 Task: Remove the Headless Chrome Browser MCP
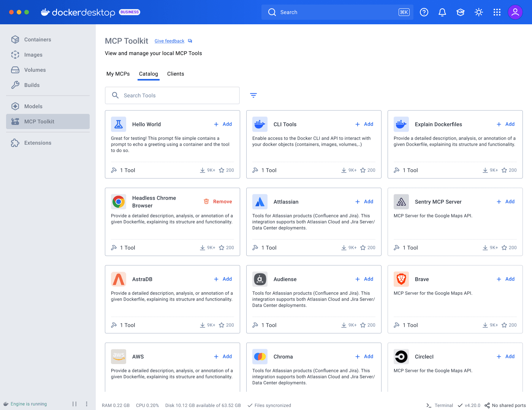pyautogui.click(x=218, y=202)
